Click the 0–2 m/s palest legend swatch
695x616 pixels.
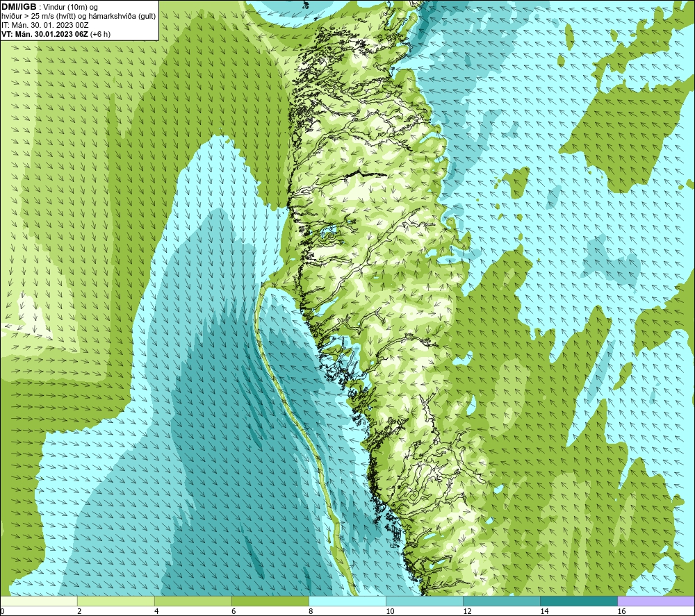38,601
